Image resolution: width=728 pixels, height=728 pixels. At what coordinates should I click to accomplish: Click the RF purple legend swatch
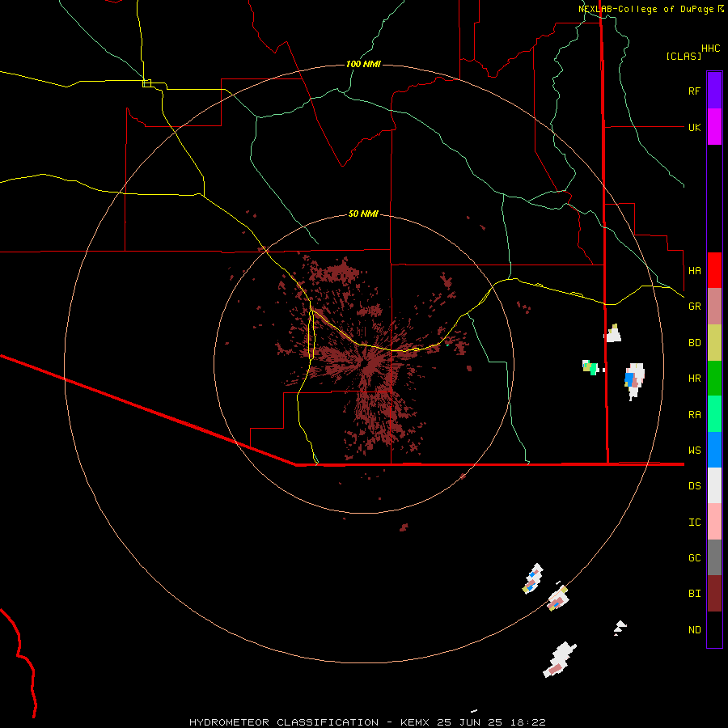click(x=714, y=91)
